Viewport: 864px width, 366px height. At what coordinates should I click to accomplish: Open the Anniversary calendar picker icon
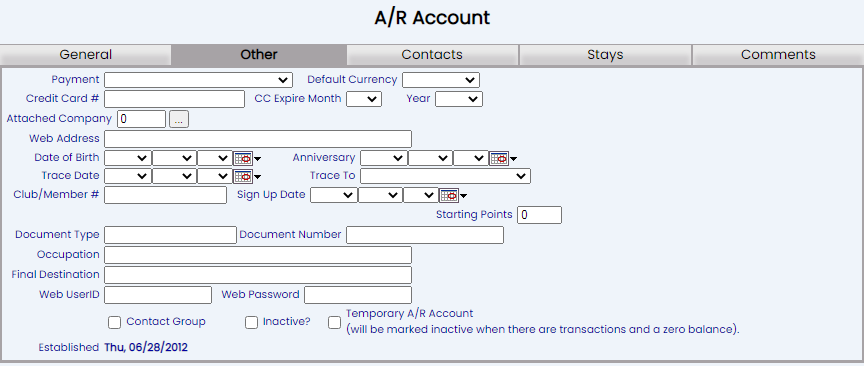pos(499,159)
